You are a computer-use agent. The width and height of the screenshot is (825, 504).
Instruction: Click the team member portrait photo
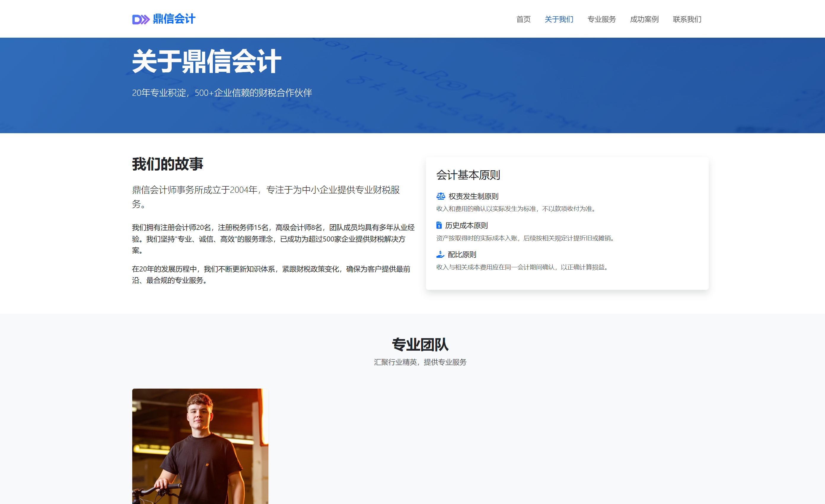[x=200, y=449]
